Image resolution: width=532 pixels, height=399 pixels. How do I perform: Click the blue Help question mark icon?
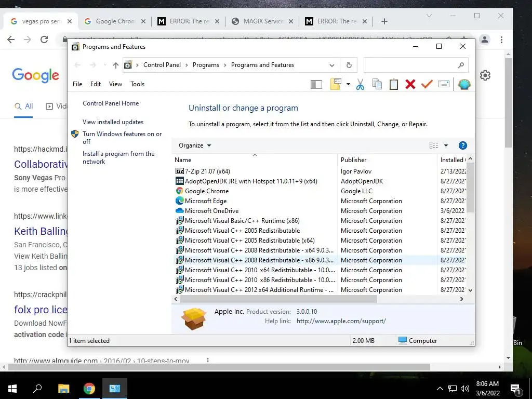pos(462,145)
